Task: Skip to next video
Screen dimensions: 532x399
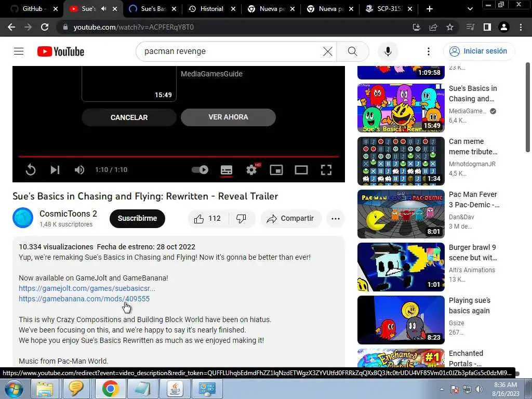Action: tap(55, 170)
